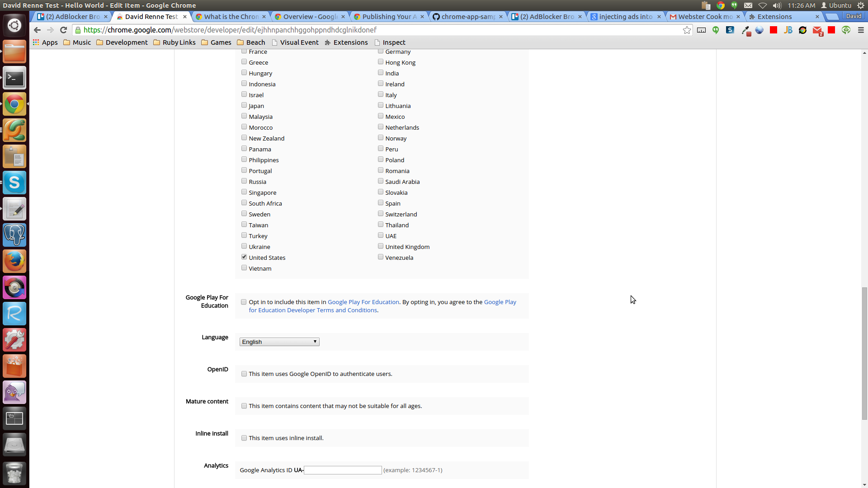Open the Trash icon in launcher
Viewport: 868px width, 488px height.
point(14,473)
